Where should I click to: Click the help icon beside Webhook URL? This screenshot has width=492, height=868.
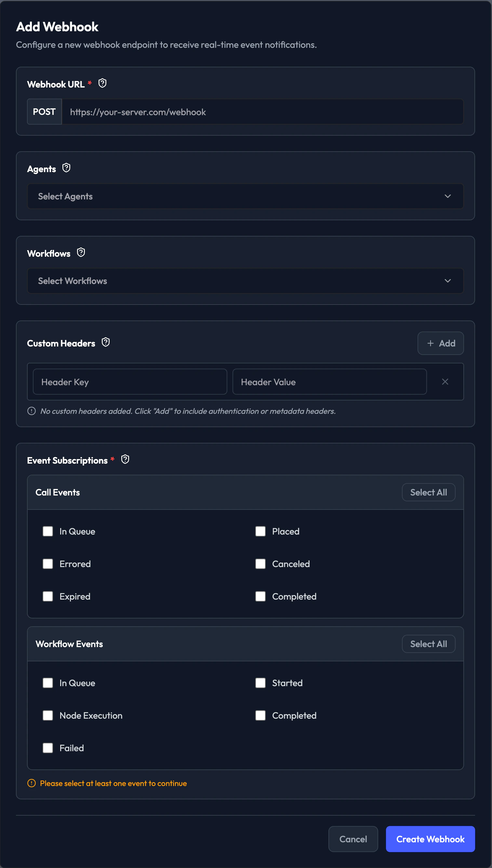pyautogui.click(x=102, y=83)
